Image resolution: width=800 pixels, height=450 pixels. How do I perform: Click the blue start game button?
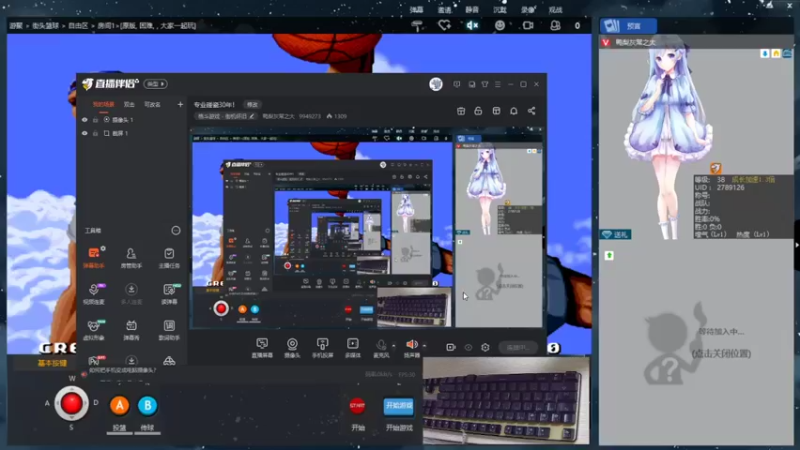[x=398, y=406]
